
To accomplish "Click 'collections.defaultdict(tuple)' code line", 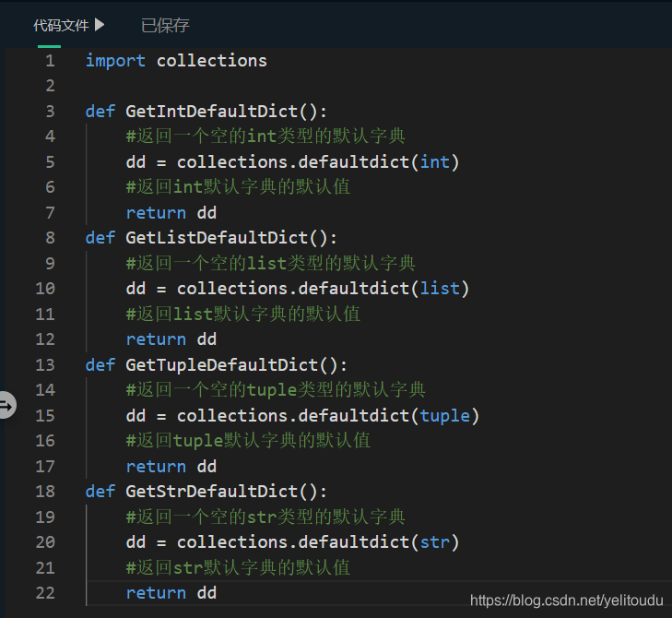I will pos(302,415).
